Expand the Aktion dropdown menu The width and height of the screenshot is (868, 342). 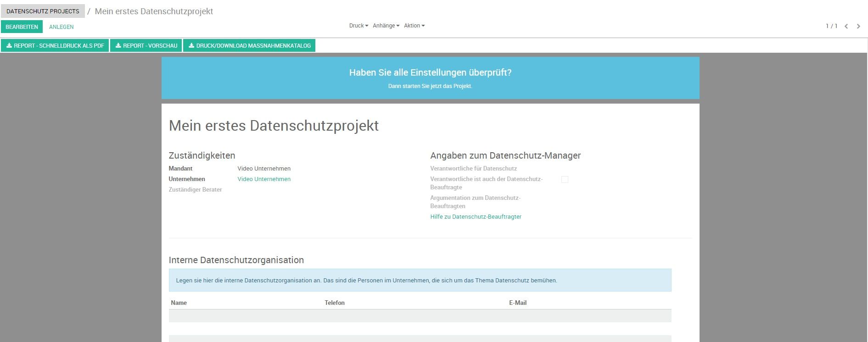point(414,26)
